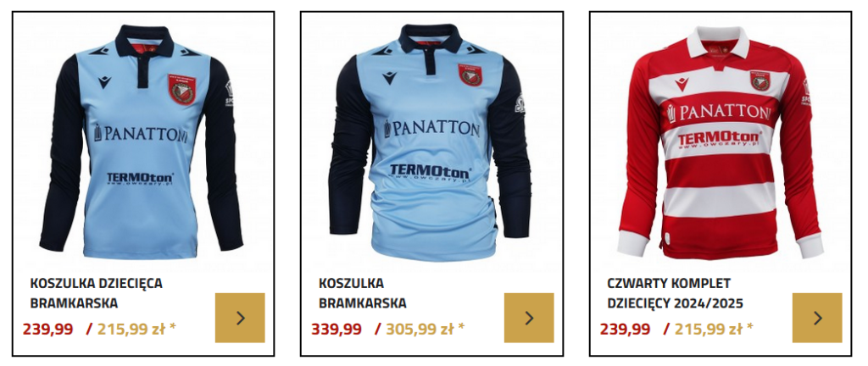The width and height of the screenshot is (868, 366).
Task: Click the TERMOton logo on the middle goalkeeper shirt
Action: [431, 173]
